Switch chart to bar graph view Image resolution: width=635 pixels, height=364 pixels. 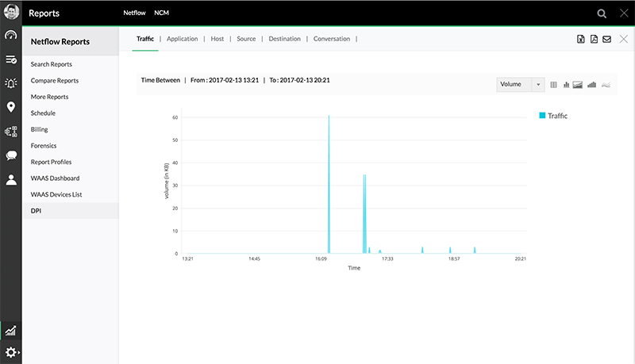pos(566,84)
